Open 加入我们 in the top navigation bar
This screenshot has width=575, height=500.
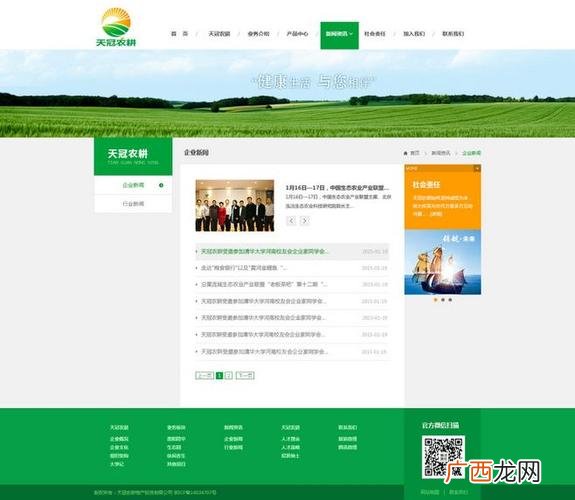click(414, 34)
